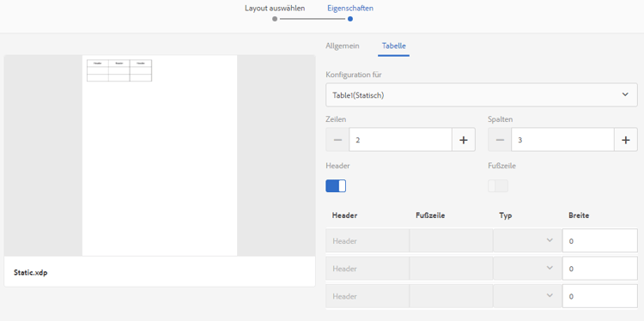Go to Layout auswählen step
Image resolution: width=644 pixels, height=321 pixels.
(275, 9)
